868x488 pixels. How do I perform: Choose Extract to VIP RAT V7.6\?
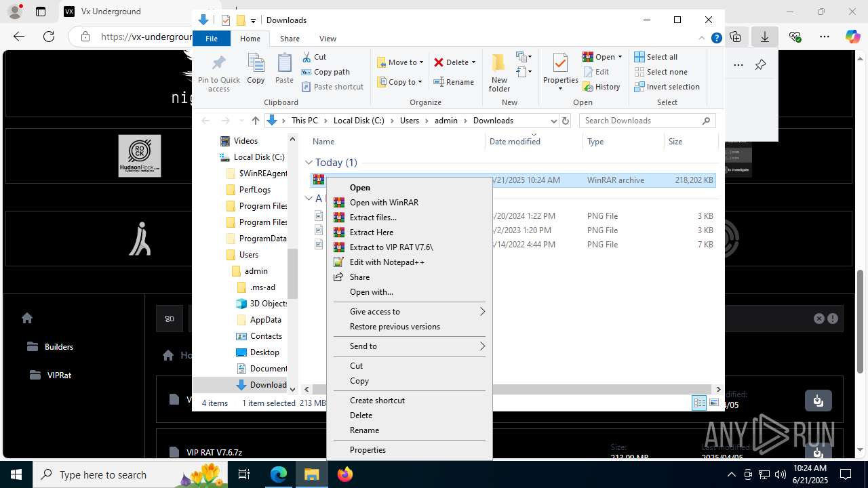(409, 247)
